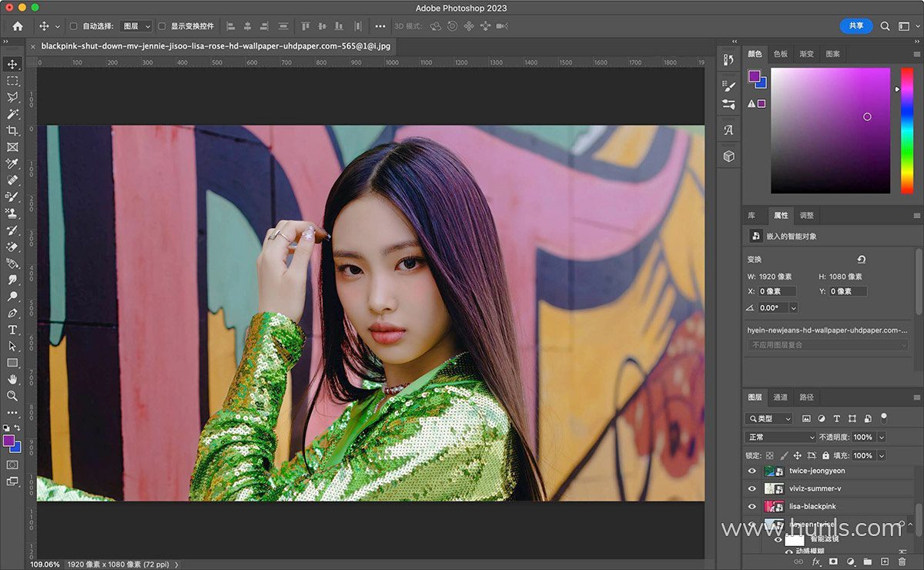Click the fx layer style icon
This screenshot has width=924, height=570.
point(816,562)
